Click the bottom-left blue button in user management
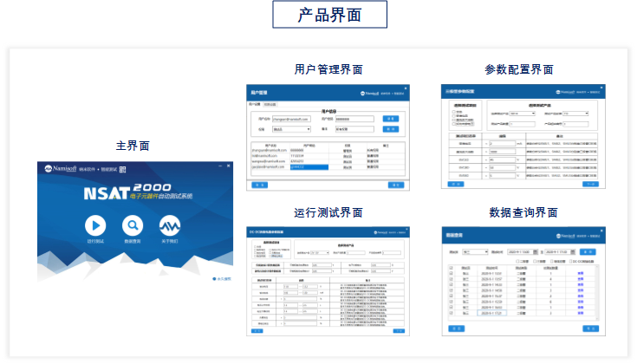The height and width of the screenshot is (364, 637). click(260, 185)
